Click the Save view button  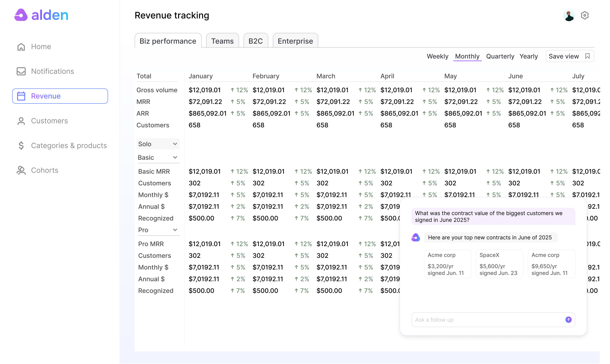point(569,56)
